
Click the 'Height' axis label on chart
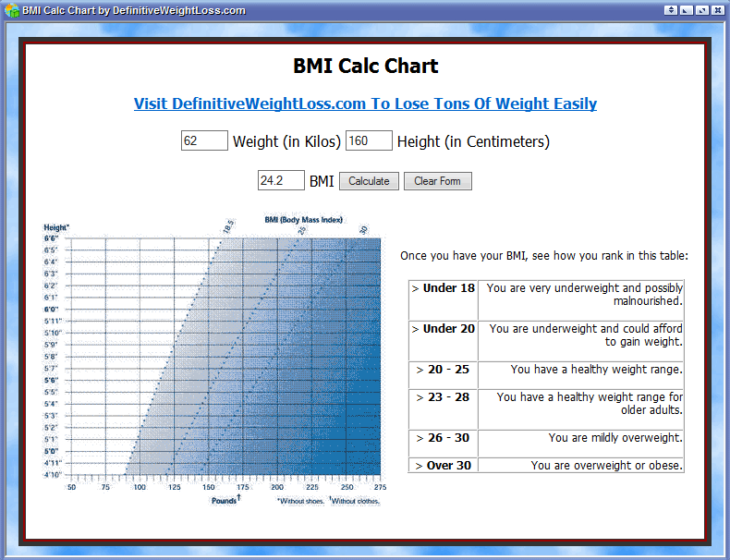click(x=56, y=227)
